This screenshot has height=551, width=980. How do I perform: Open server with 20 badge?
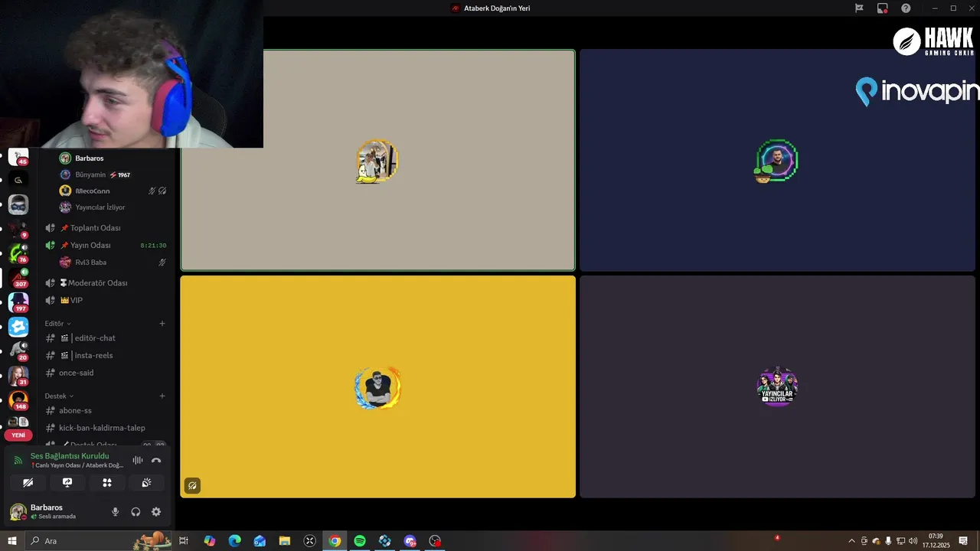(18, 351)
